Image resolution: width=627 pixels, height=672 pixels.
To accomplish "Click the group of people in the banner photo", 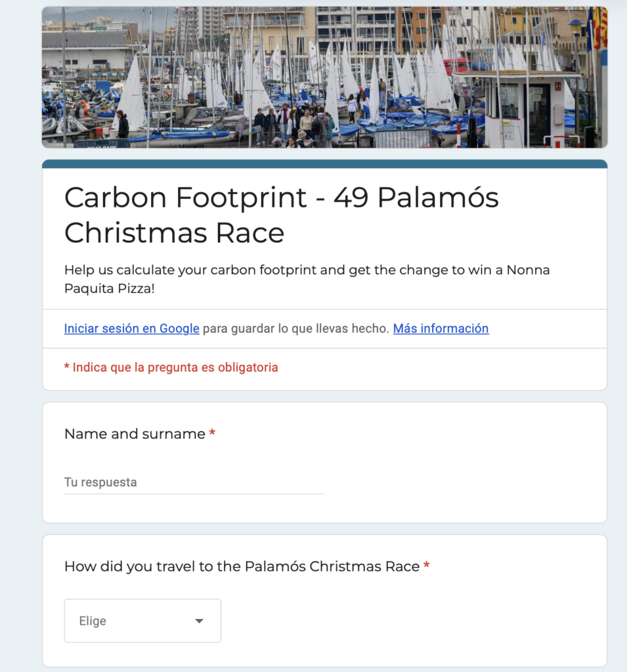I will [296, 124].
